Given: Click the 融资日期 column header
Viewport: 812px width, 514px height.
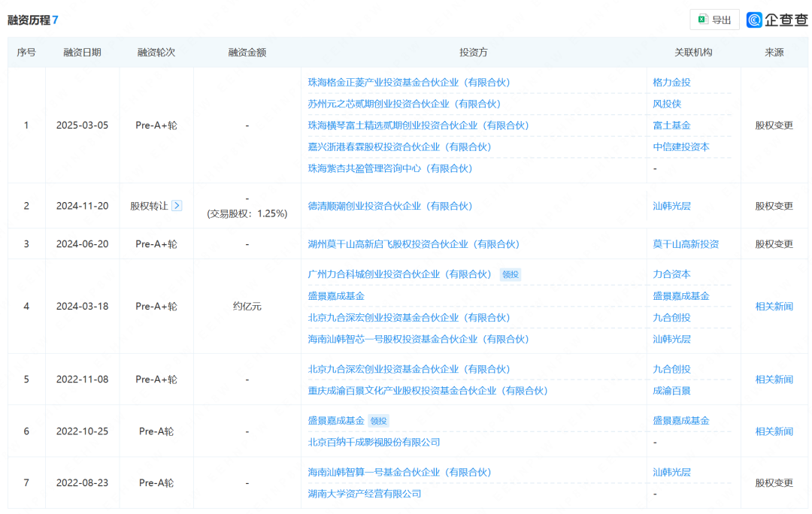Looking at the screenshot, I should point(83,53).
